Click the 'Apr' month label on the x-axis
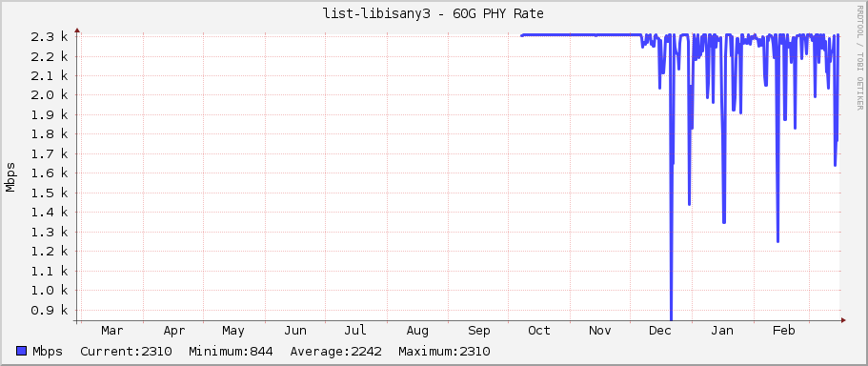The height and width of the screenshot is (366, 868). tap(174, 331)
